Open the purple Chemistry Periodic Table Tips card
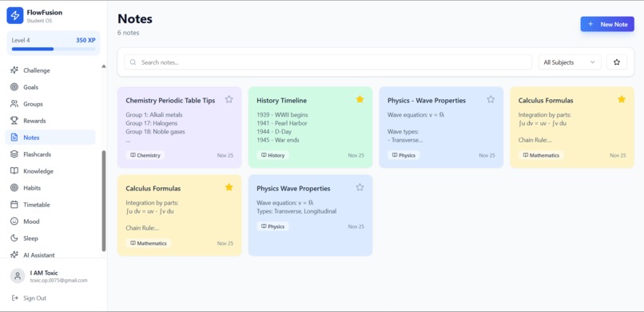Screen dimensions: 644x312 click(x=180, y=127)
